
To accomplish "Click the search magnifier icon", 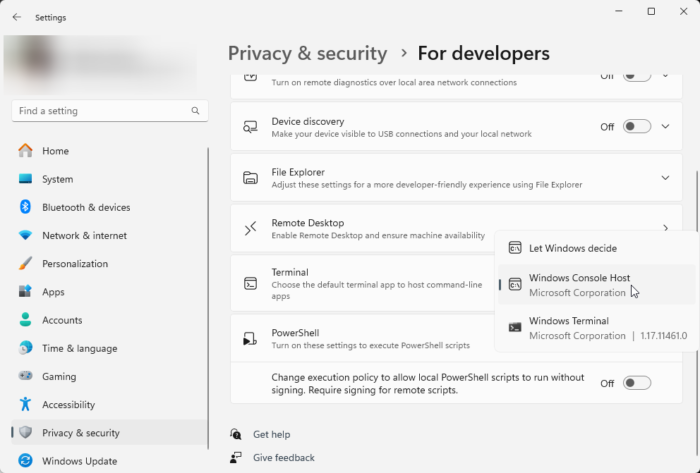I will (196, 111).
